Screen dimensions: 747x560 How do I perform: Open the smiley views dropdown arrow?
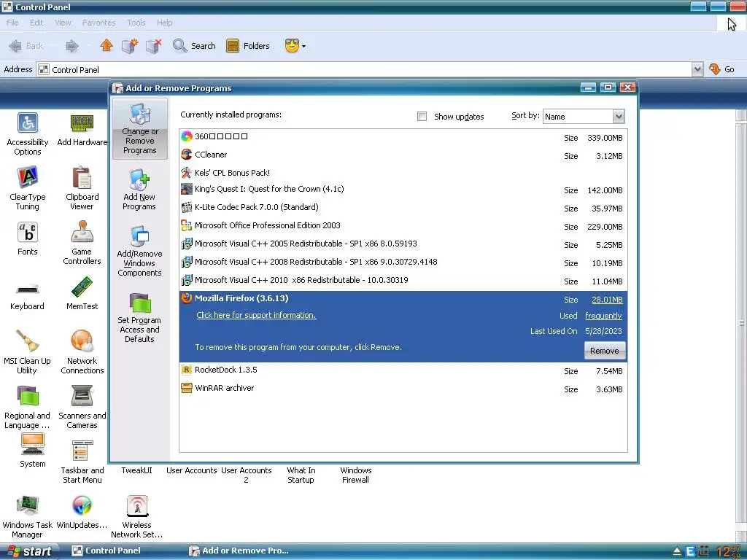click(x=303, y=46)
